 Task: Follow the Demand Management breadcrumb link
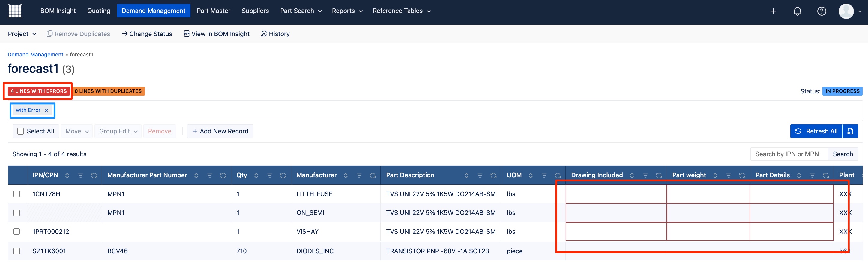(35, 55)
